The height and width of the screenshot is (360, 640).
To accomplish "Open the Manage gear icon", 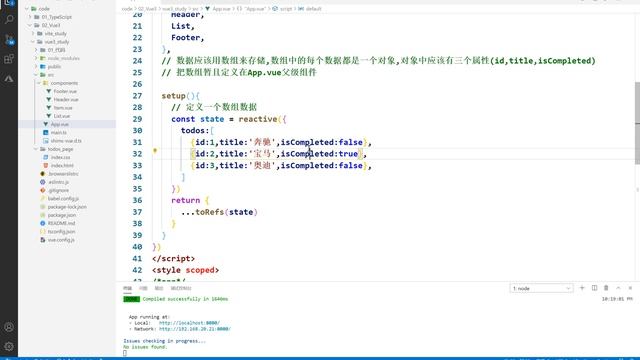I will point(9,347).
